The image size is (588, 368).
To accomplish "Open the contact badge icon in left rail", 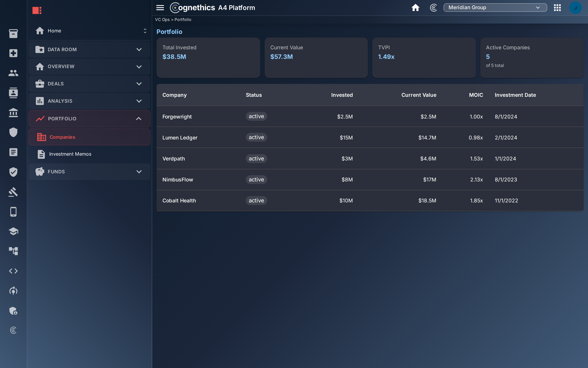I will coord(13,93).
